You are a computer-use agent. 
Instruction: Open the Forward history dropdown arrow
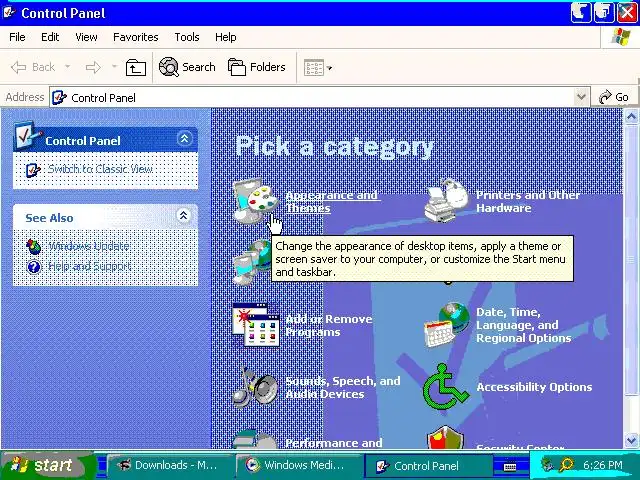point(114,67)
